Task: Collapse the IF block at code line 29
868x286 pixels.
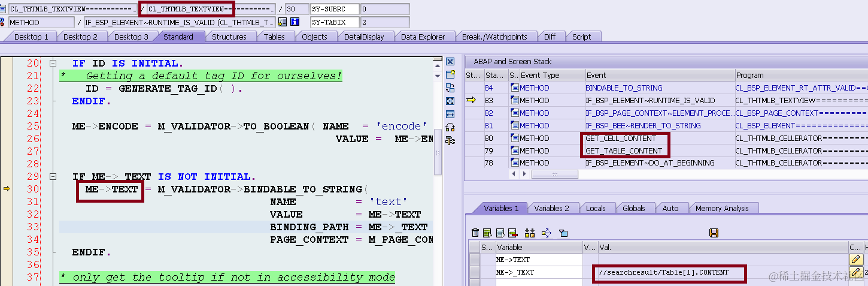Action: [53, 176]
